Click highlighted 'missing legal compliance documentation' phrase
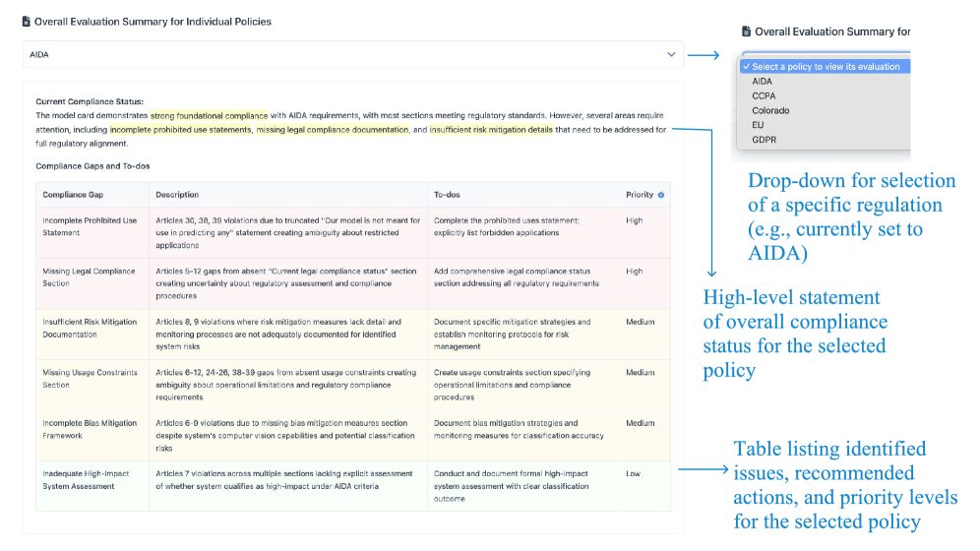The height and width of the screenshot is (551, 980). pyautogui.click(x=333, y=130)
